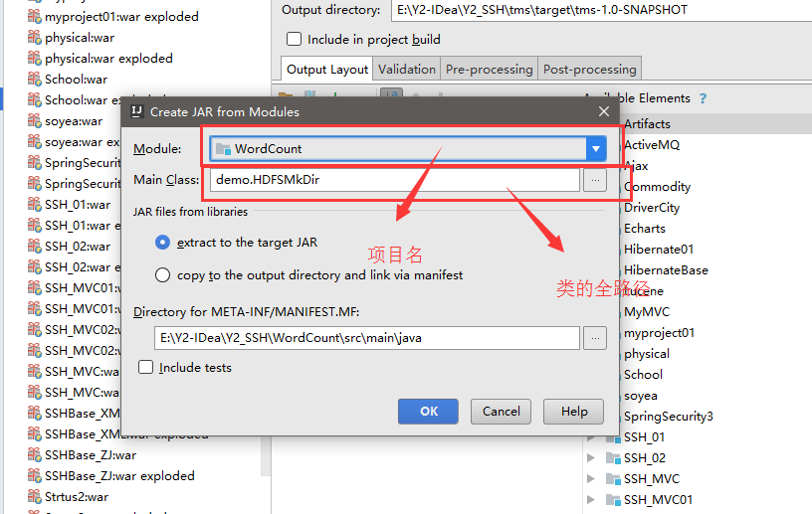
Task: Select Echarts in Available Elements
Action: 645,229
